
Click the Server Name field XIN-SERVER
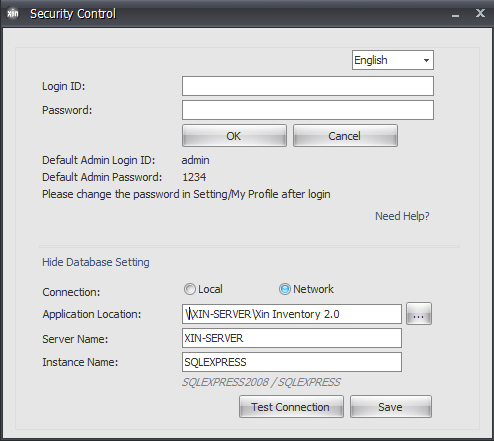(292, 338)
